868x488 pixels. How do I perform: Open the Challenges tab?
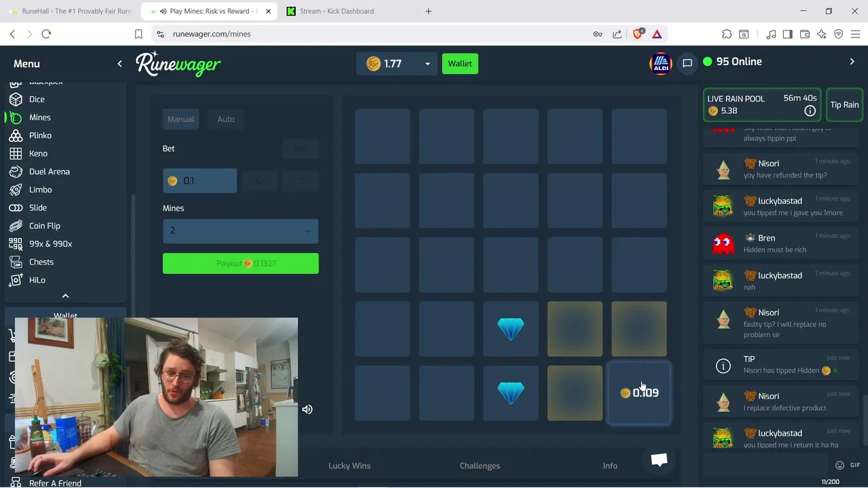pos(479,466)
